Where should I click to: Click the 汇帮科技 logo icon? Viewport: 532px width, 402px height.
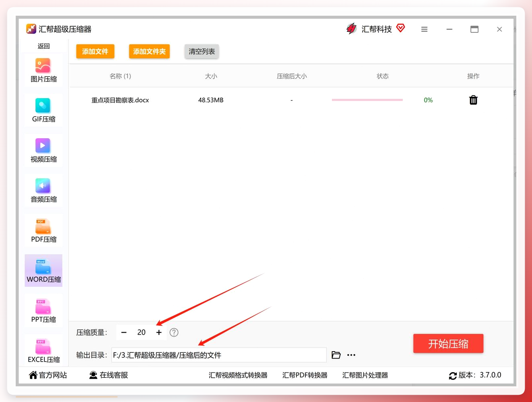(351, 29)
